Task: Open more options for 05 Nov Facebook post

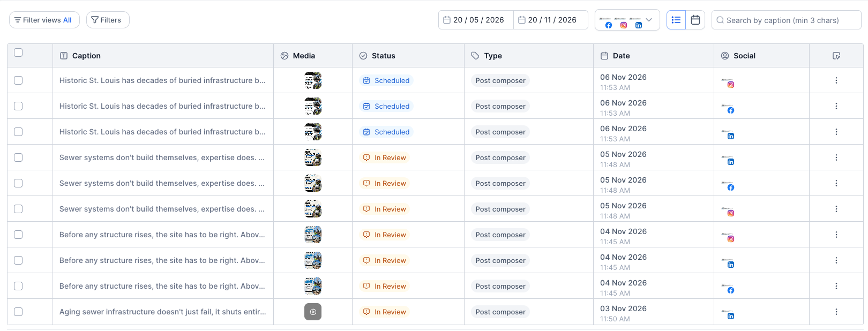Action: click(x=836, y=183)
